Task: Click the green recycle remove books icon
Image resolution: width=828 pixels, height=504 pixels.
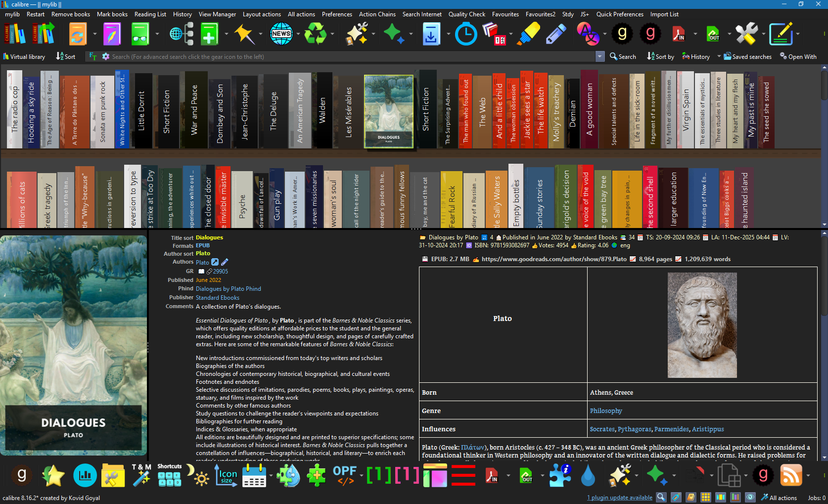Action: point(315,34)
